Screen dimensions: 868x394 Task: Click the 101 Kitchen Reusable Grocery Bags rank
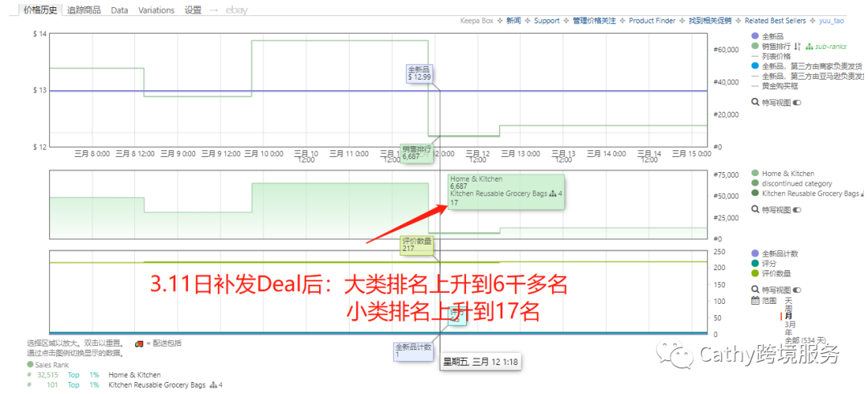[x=52, y=385]
